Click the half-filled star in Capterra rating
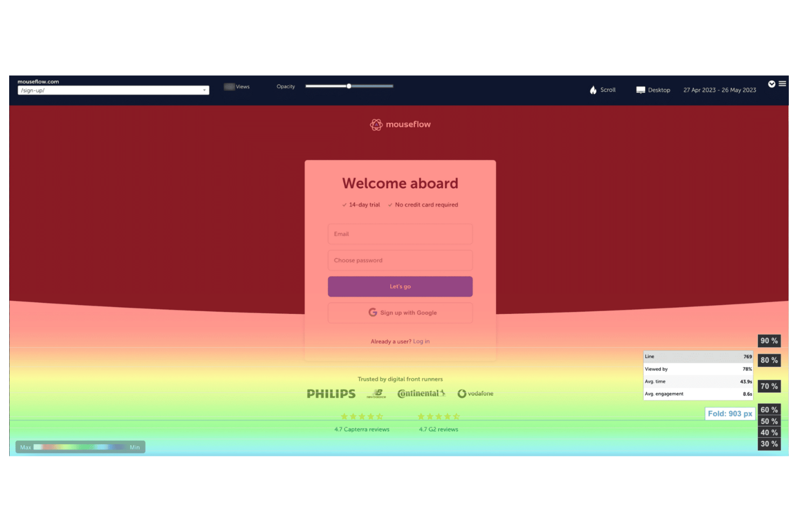Viewport: 798px width, 532px height. [380, 416]
